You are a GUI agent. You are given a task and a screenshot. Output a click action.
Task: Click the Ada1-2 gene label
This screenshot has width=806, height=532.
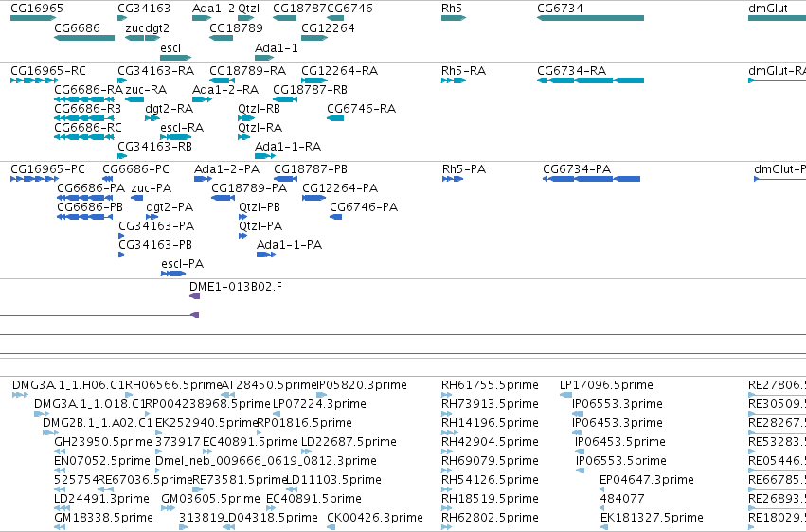[x=213, y=9]
